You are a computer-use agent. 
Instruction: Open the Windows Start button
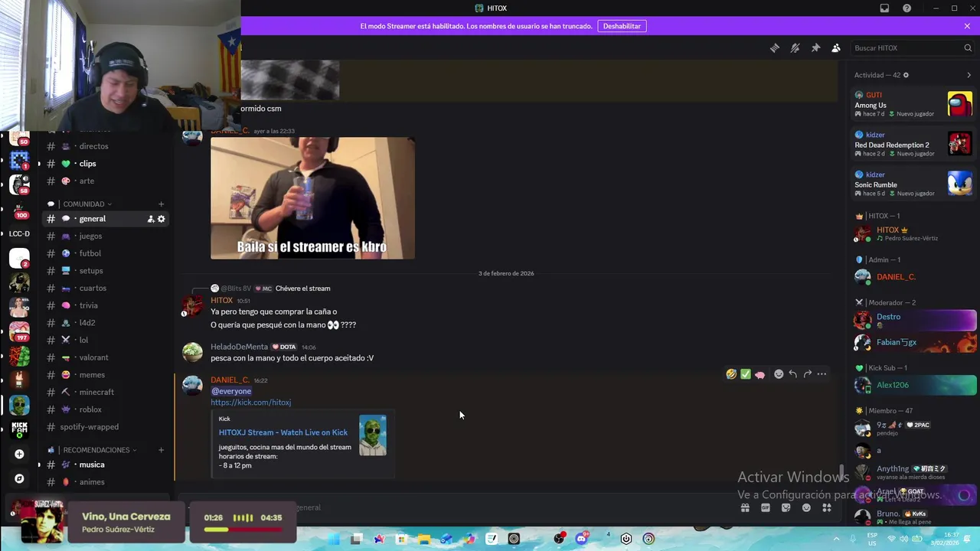pos(334,539)
